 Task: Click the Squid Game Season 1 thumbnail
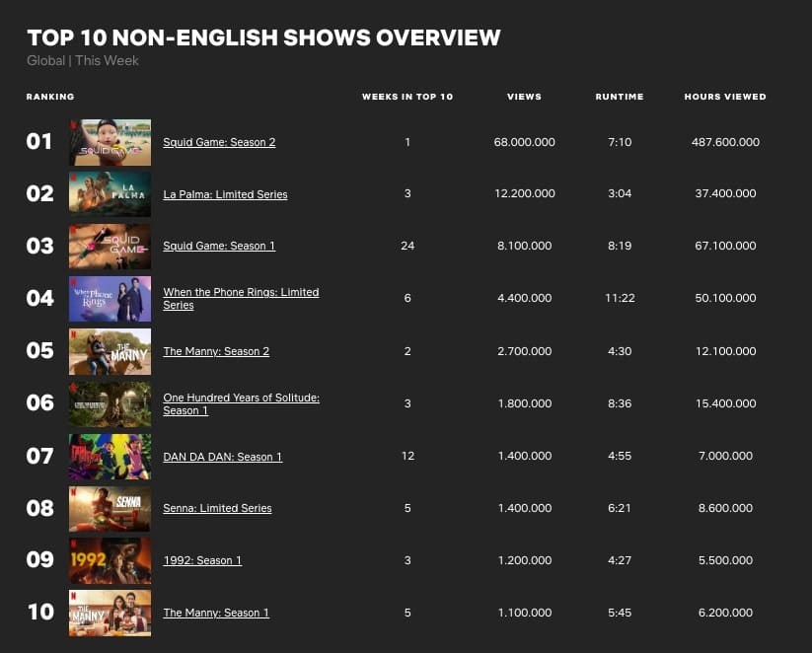[111, 247]
